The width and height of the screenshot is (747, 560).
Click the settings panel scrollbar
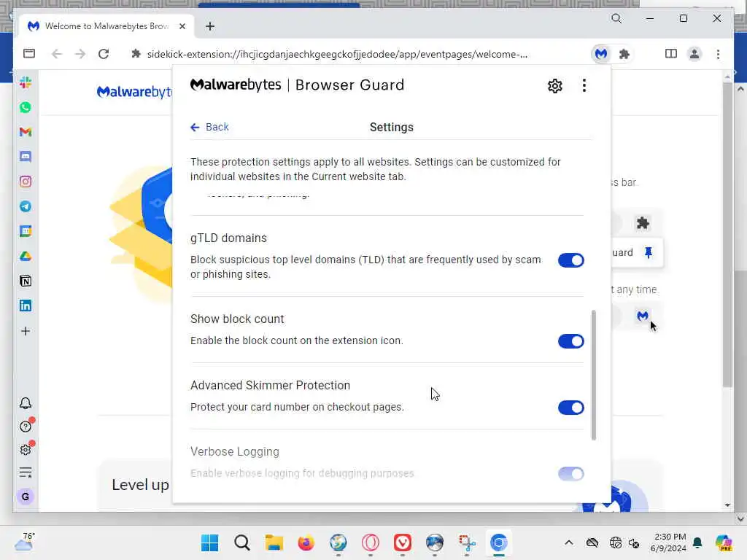(x=594, y=376)
